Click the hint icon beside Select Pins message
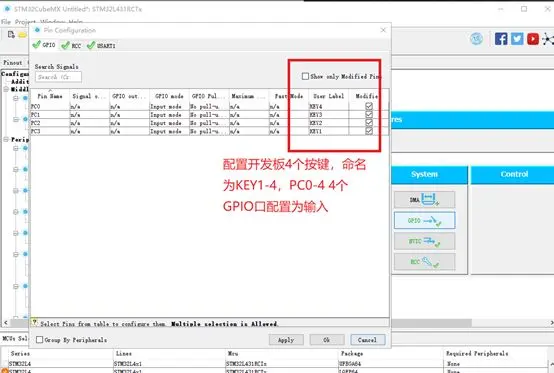 tap(34, 322)
